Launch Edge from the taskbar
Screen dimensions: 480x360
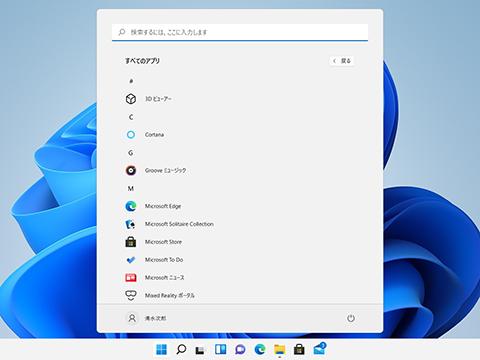pyautogui.click(x=260, y=349)
